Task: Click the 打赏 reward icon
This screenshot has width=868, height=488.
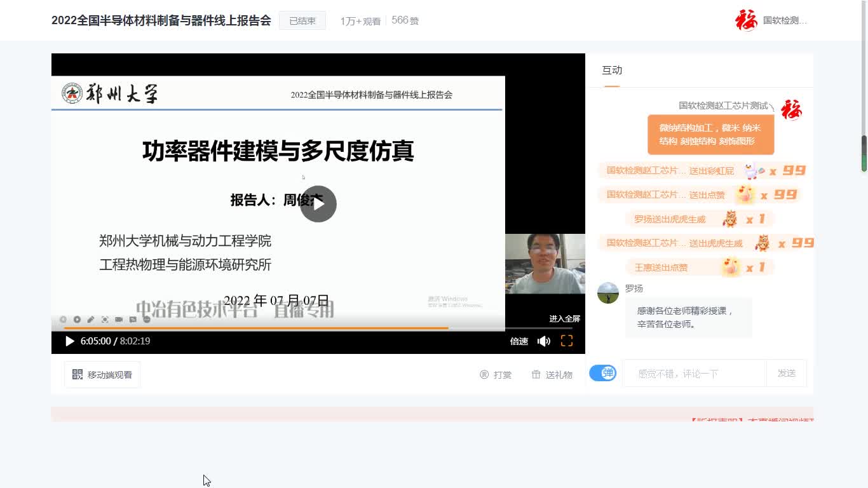Action: tap(496, 374)
